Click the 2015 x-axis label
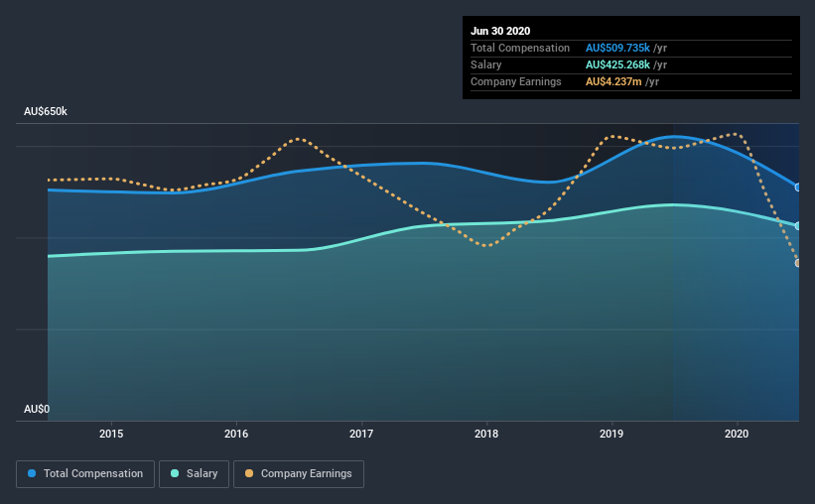815x504 pixels. pos(111,434)
